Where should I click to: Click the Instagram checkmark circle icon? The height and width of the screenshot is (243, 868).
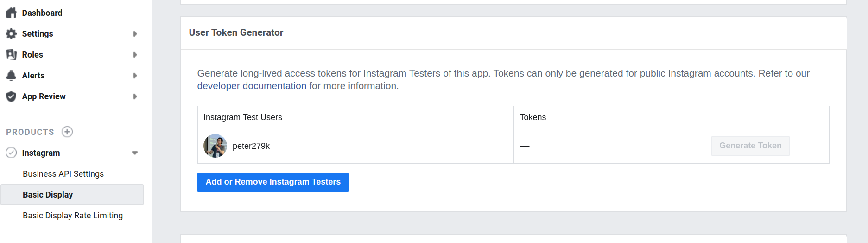pos(11,153)
